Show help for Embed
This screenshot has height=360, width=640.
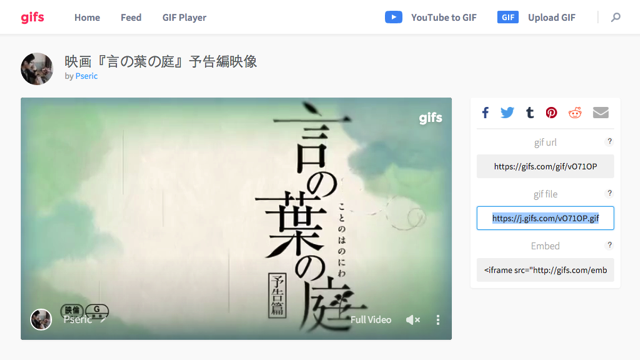click(609, 245)
